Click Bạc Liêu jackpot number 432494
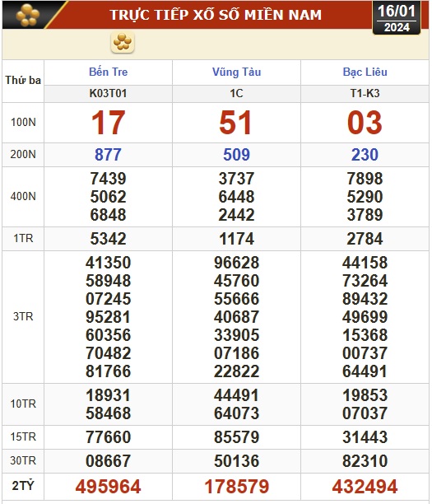Image resolution: width=432 pixels, height=504 pixels. coord(365,487)
